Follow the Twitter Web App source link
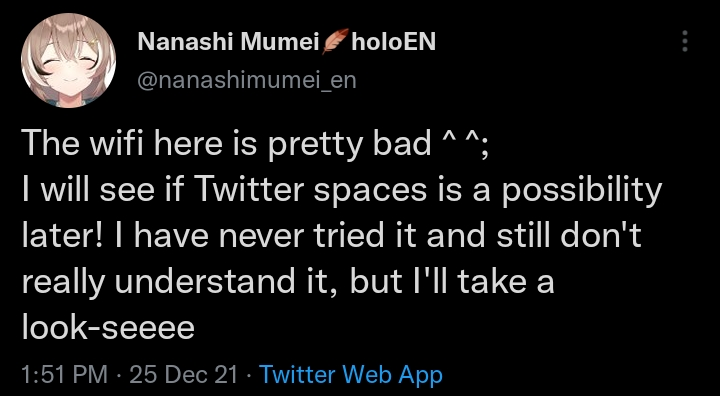The image size is (720, 396). pyautogui.click(x=351, y=374)
